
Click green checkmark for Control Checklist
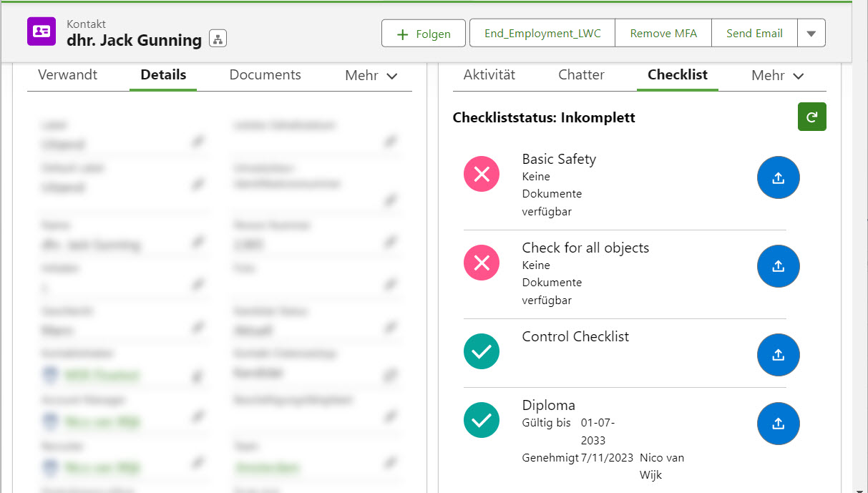[482, 351]
